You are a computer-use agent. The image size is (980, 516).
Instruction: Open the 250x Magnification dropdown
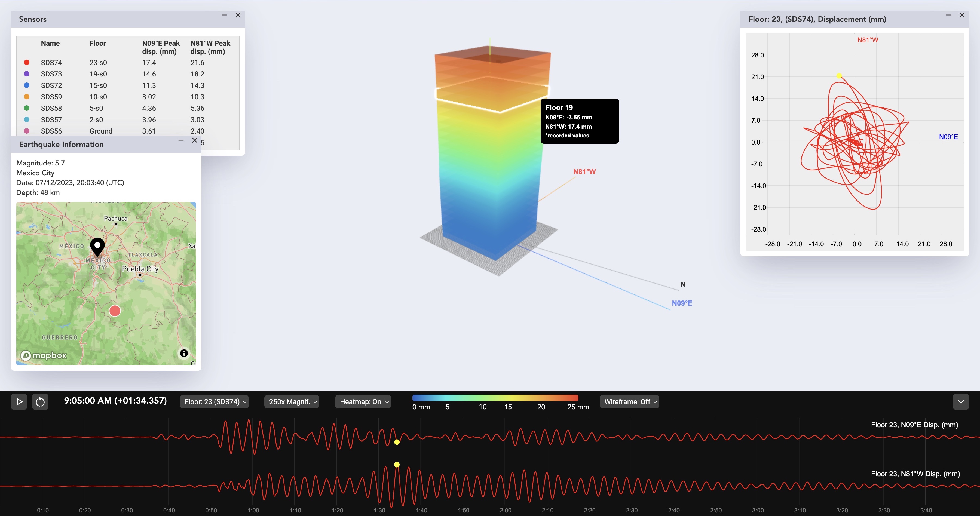pyautogui.click(x=291, y=401)
